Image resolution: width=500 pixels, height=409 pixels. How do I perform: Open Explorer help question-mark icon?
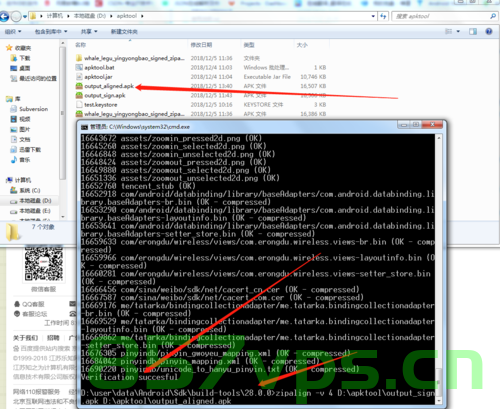(489, 31)
